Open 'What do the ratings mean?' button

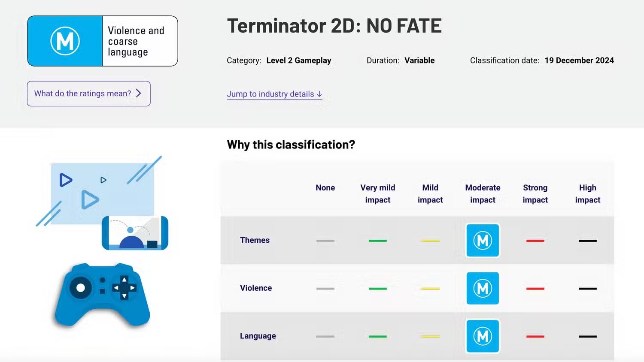(89, 94)
